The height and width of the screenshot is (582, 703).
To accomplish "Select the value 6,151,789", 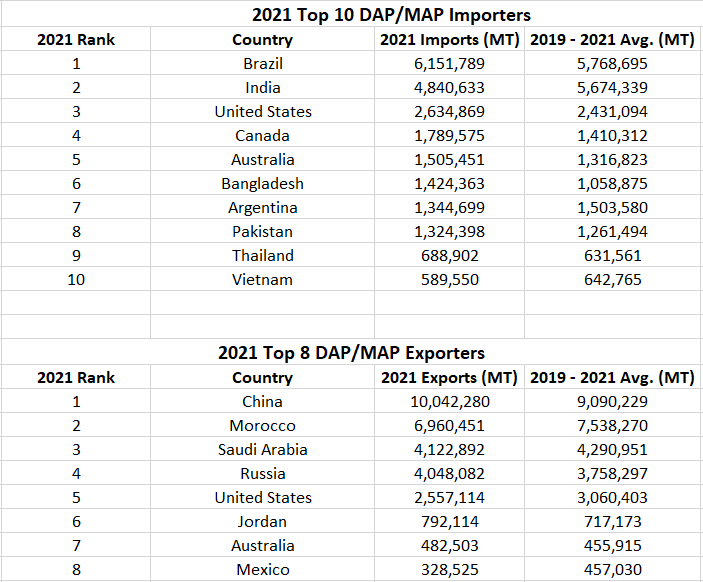I will pos(450,64).
